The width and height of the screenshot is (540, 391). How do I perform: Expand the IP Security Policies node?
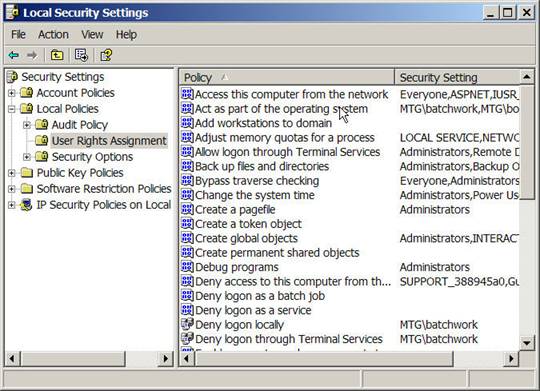(x=12, y=205)
